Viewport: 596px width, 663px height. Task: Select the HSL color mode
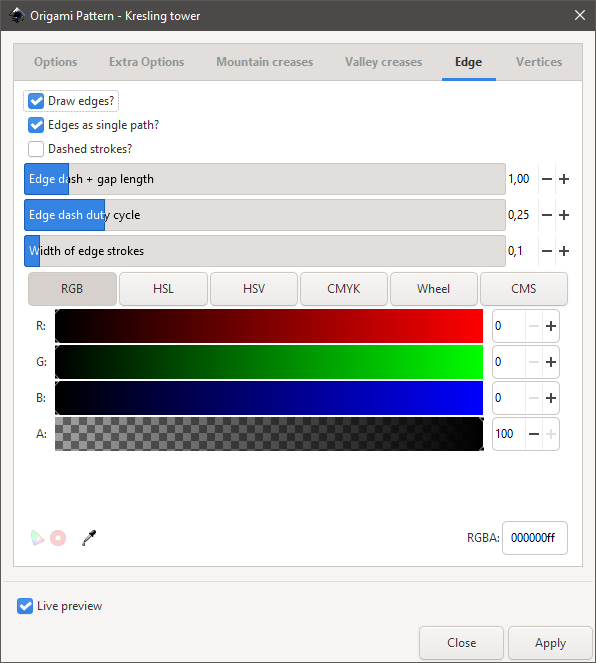(x=163, y=289)
